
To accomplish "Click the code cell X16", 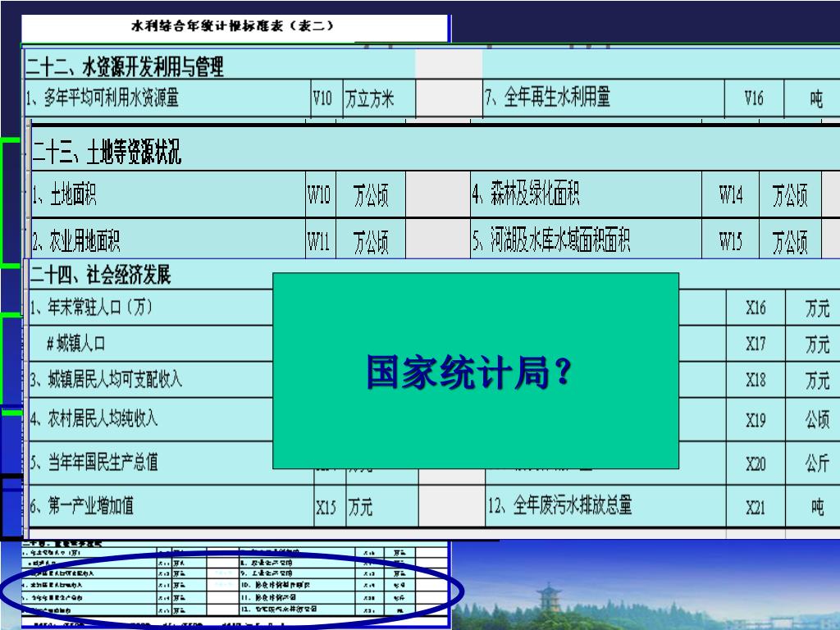I will (756, 308).
